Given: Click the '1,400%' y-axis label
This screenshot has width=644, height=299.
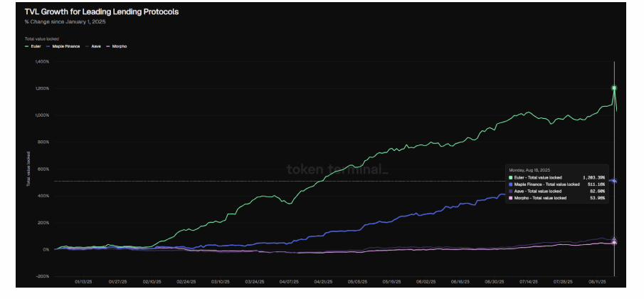Looking at the screenshot, I should (43, 62).
